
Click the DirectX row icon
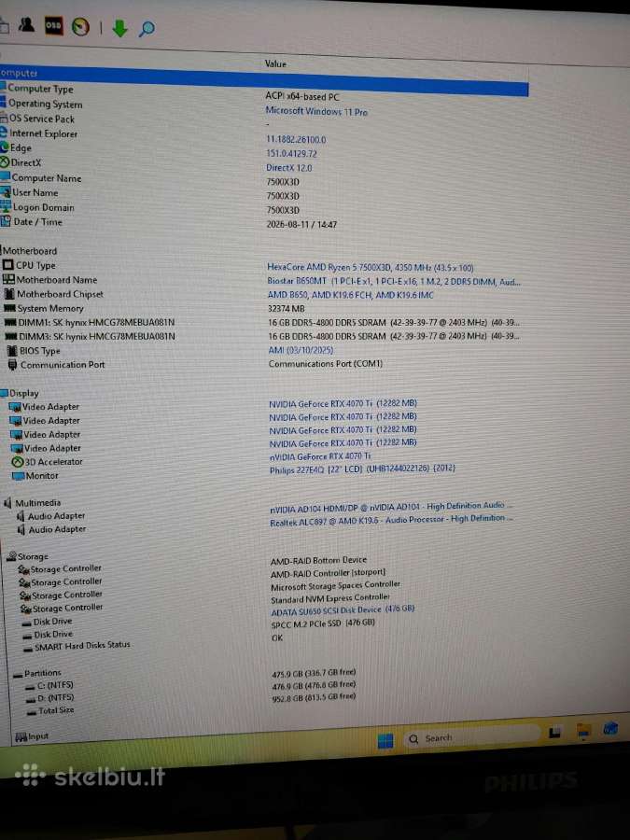pyautogui.click(x=5, y=161)
